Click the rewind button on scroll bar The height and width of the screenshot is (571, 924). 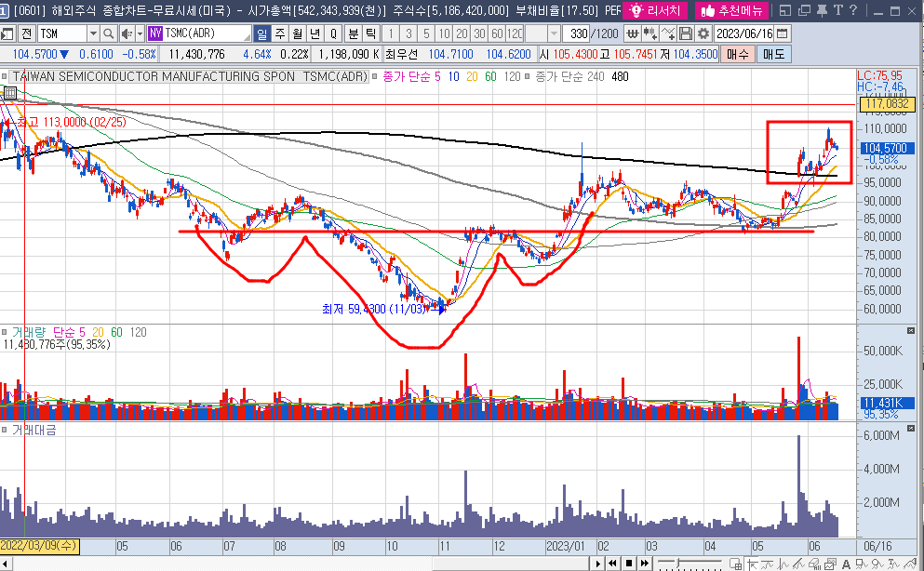[613, 564]
